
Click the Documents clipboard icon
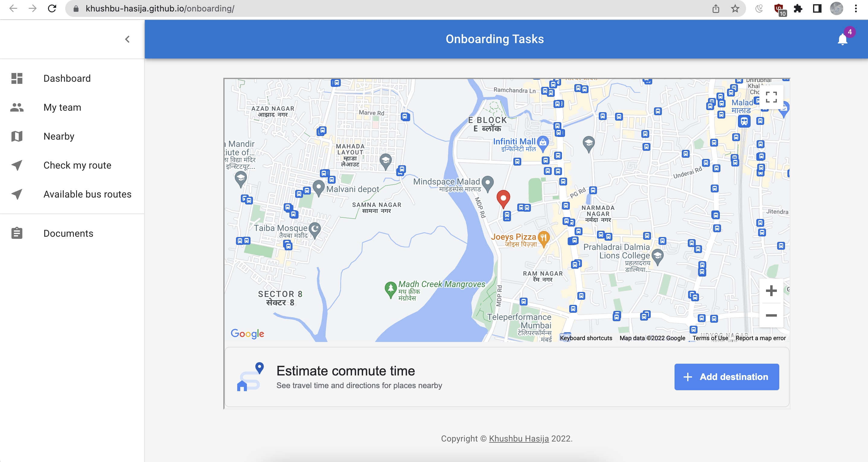(x=17, y=233)
